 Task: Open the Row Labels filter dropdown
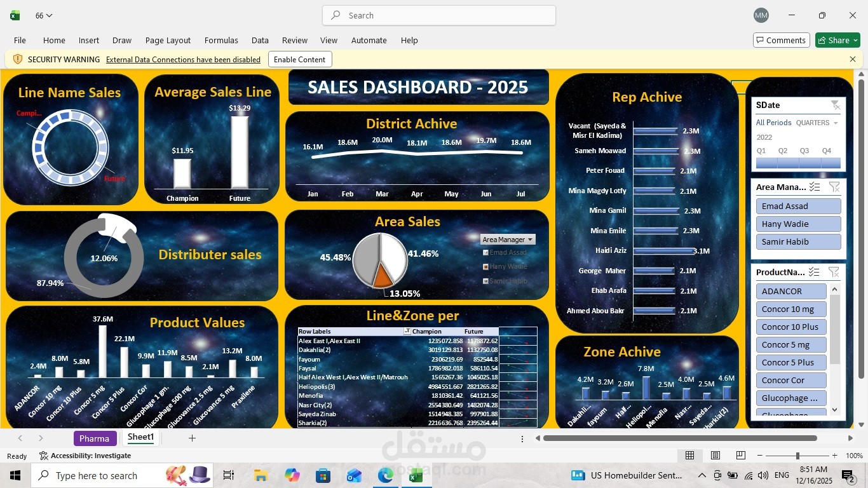(x=407, y=332)
